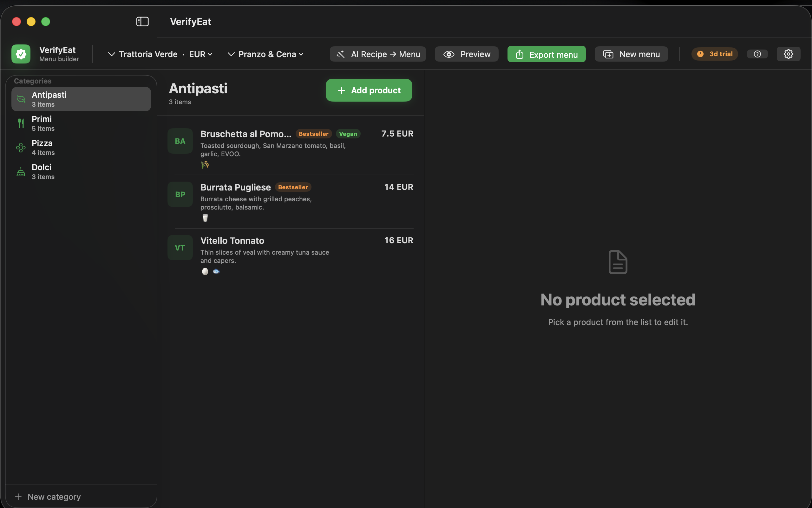Click the New menu button

[x=631, y=54]
